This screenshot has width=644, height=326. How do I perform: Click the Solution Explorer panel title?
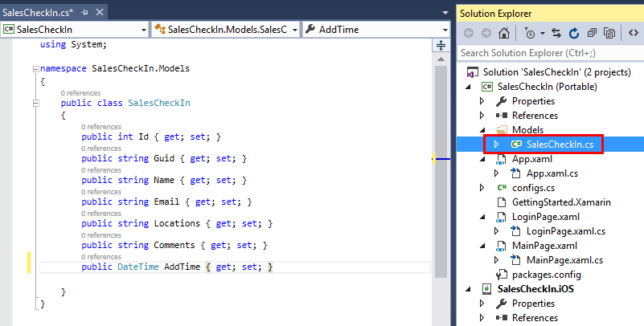coord(496,14)
